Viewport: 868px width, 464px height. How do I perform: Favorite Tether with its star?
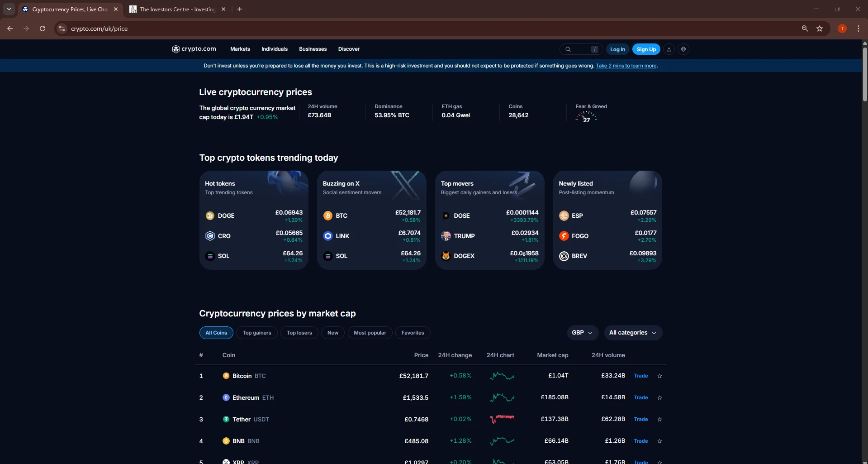pyautogui.click(x=659, y=420)
